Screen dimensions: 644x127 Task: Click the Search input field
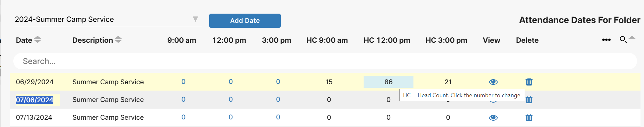(x=325, y=61)
